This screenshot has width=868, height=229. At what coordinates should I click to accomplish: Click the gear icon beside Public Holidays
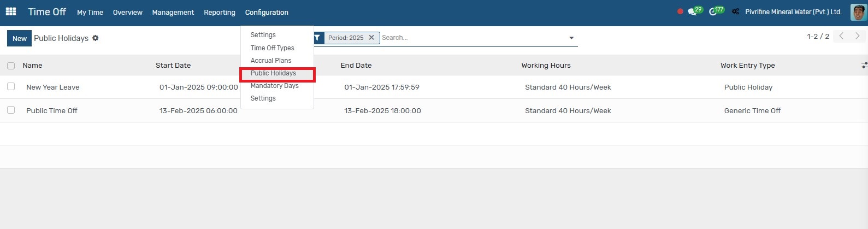point(96,38)
